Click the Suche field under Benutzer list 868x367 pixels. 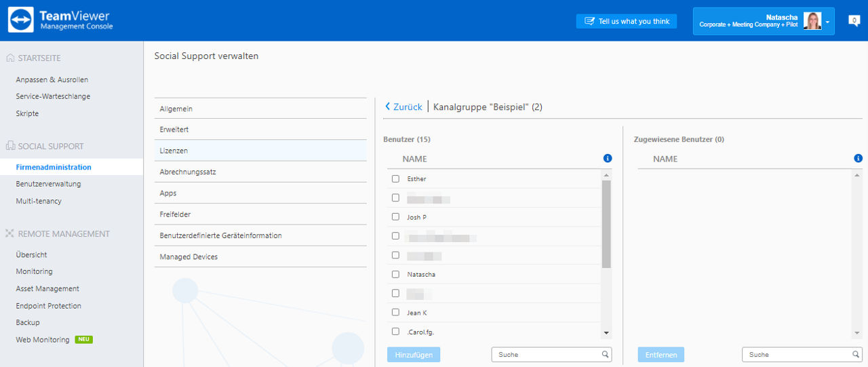tap(551, 354)
